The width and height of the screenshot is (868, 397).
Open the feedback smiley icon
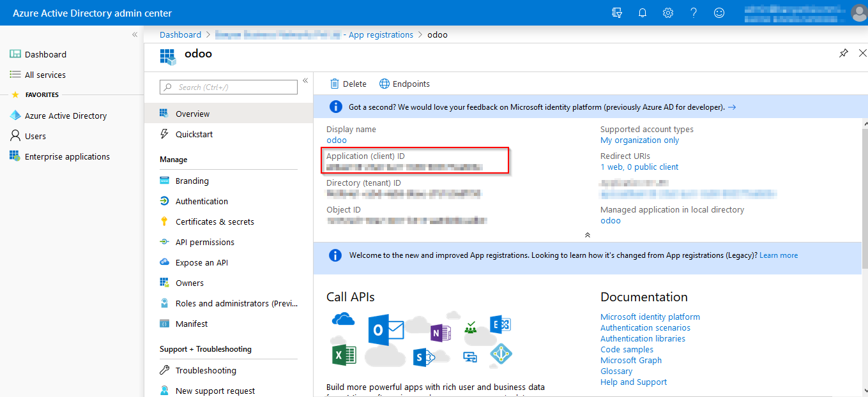tap(719, 13)
